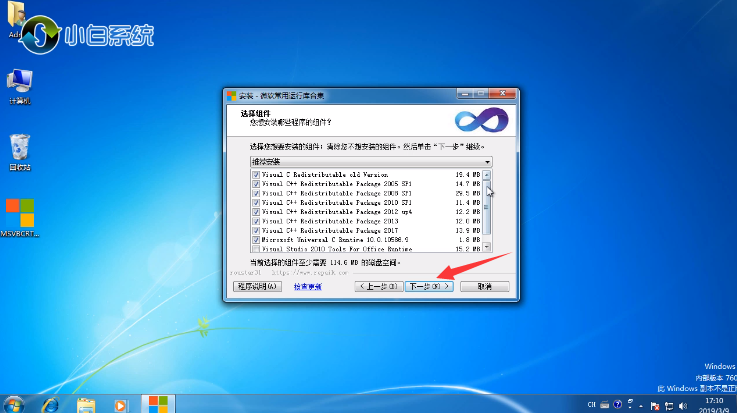The height and width of the screenshot is (413, 737).
Task: Click the Next step (下一步) button
Action: pyautogui.click(x=432, y=286)
